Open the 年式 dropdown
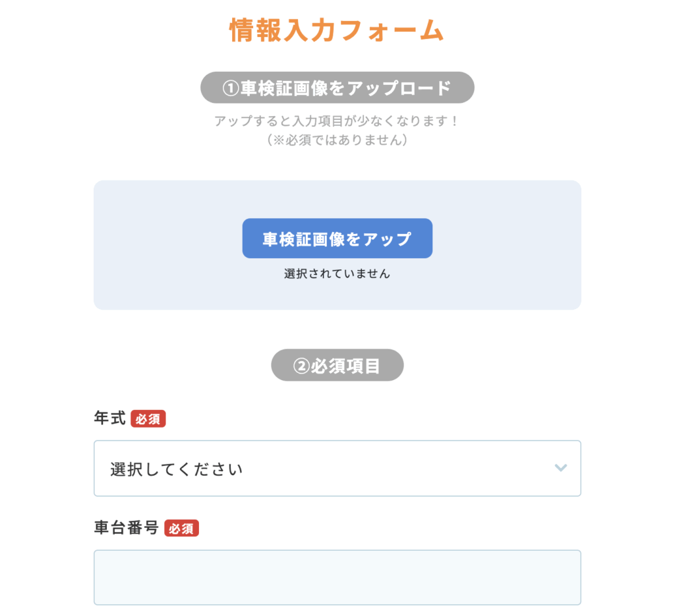 click(337, 468)
